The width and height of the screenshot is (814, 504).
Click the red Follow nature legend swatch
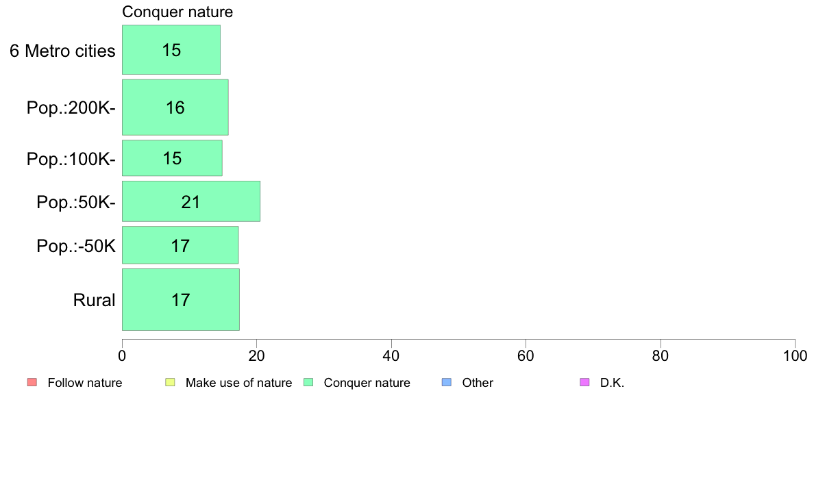click(x=32, y=383)
